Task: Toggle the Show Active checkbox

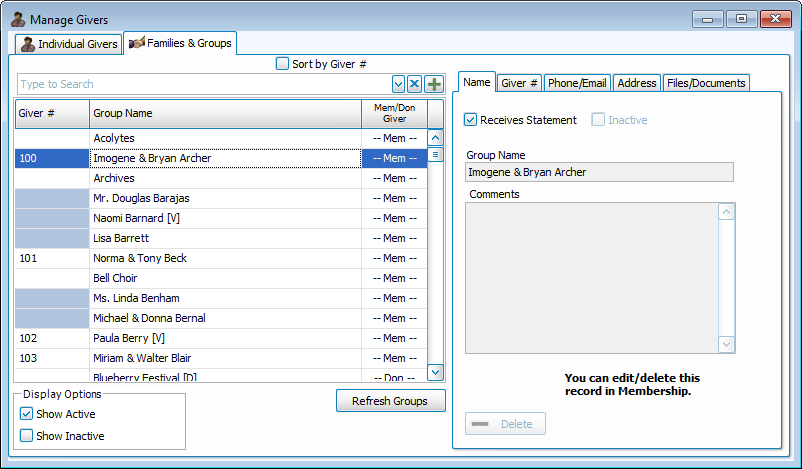Action: 27,414
